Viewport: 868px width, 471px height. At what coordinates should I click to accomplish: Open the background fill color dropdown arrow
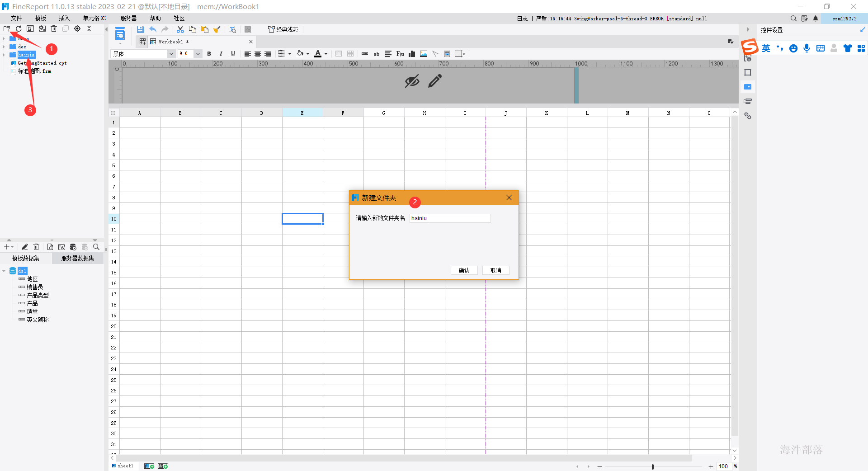click(x=308, y=54)
